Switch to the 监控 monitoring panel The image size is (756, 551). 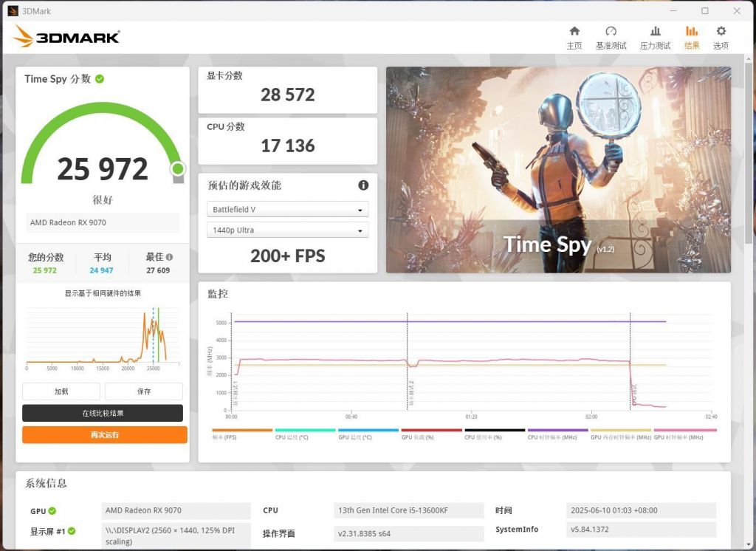pyautogui.click(x=219, y=294)
